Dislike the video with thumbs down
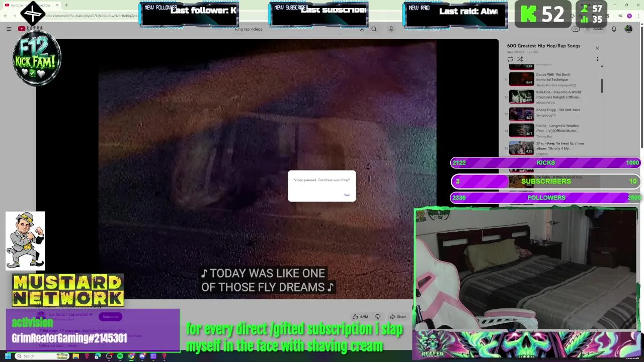The width and height of the screenshot is (644, 362). coord(378,317)
